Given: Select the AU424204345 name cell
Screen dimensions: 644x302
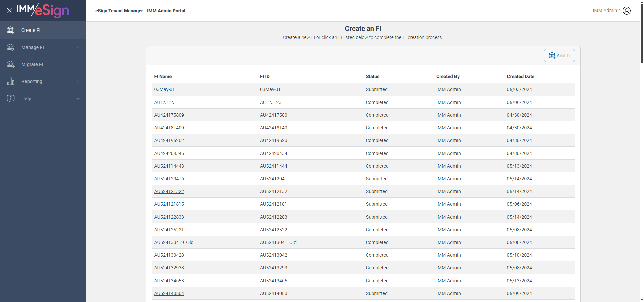Looking at the screenshot, I should [x=169, y=153].
